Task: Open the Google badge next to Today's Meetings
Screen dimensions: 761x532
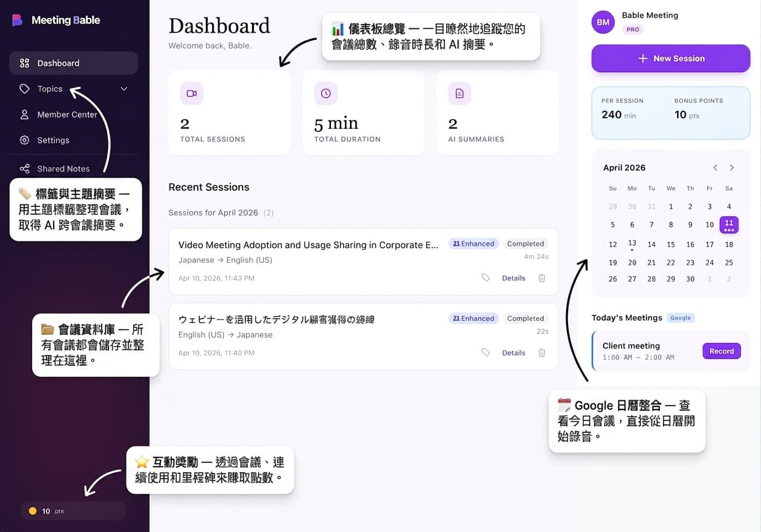Action: coord(680,318)
